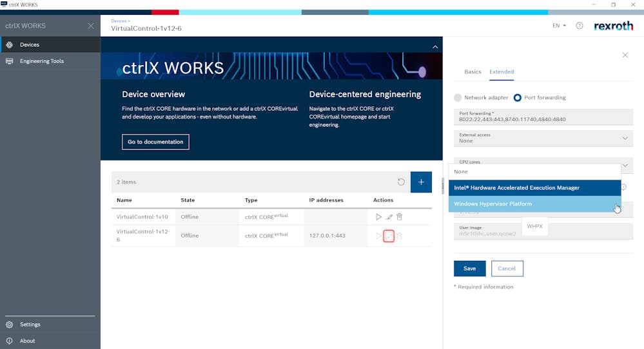The height and width of the screenshot is (349, 644).
Task: Click the panel splitter handle
Action: pos(443,186)
